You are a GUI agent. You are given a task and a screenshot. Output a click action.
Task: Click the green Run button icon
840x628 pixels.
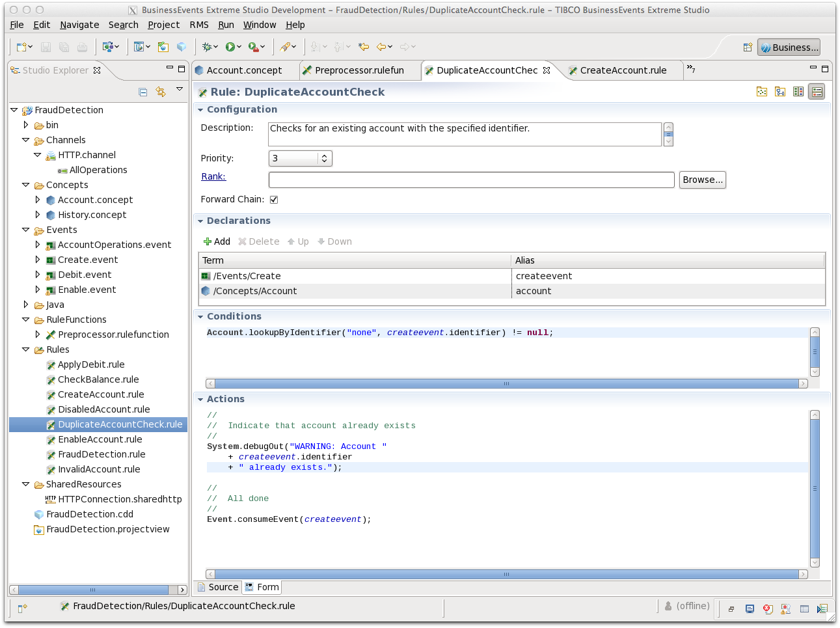click(x=230, y=47)
